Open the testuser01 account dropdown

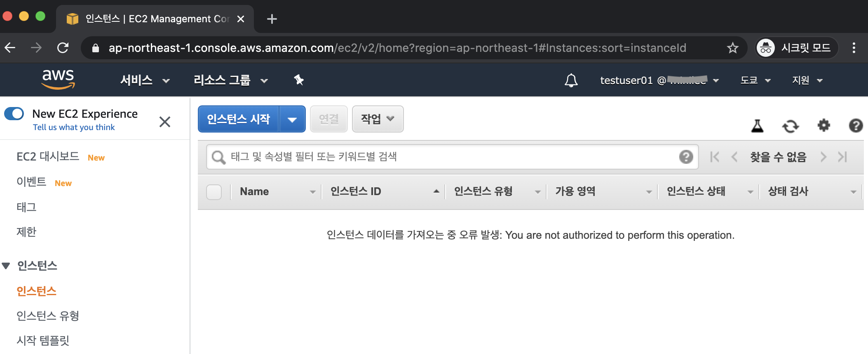click(x=659, y=80)
